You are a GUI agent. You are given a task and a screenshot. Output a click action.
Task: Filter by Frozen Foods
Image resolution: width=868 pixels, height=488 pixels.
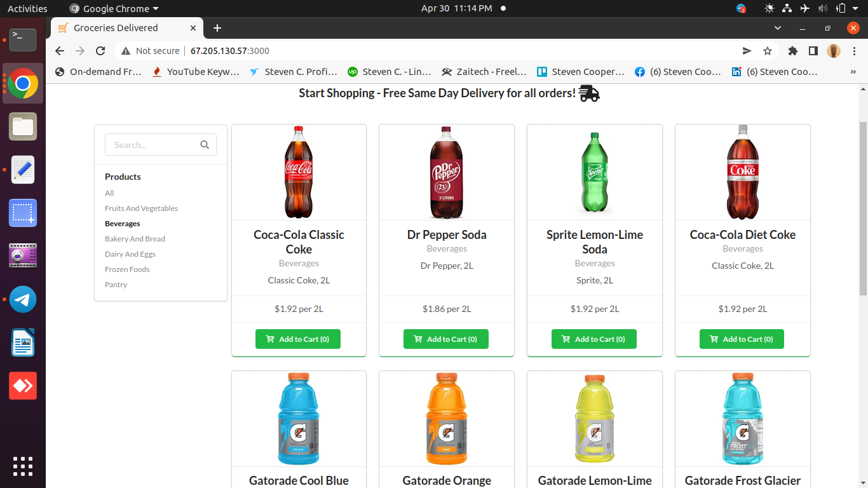click(x=127, y=269)
